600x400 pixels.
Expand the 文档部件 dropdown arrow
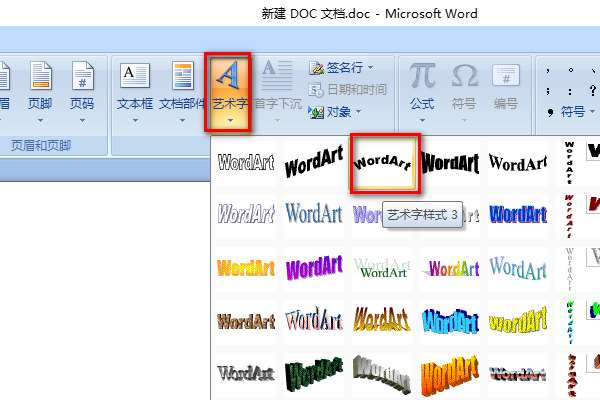[183, 120]
